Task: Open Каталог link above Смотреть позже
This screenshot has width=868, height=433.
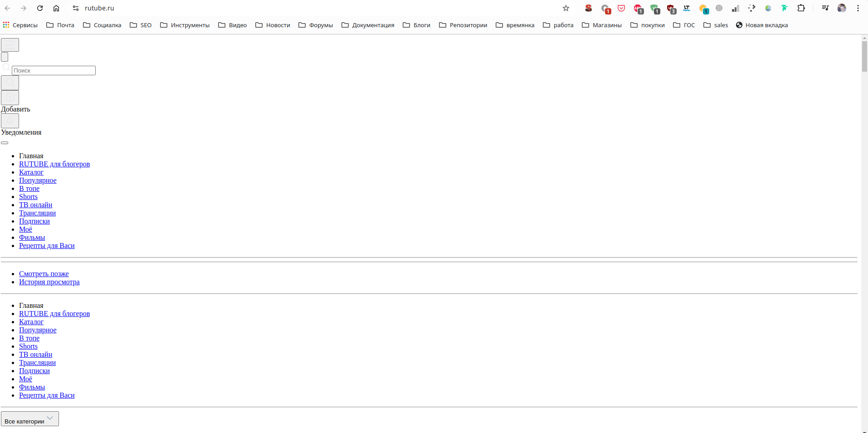Action: (31, 172)
